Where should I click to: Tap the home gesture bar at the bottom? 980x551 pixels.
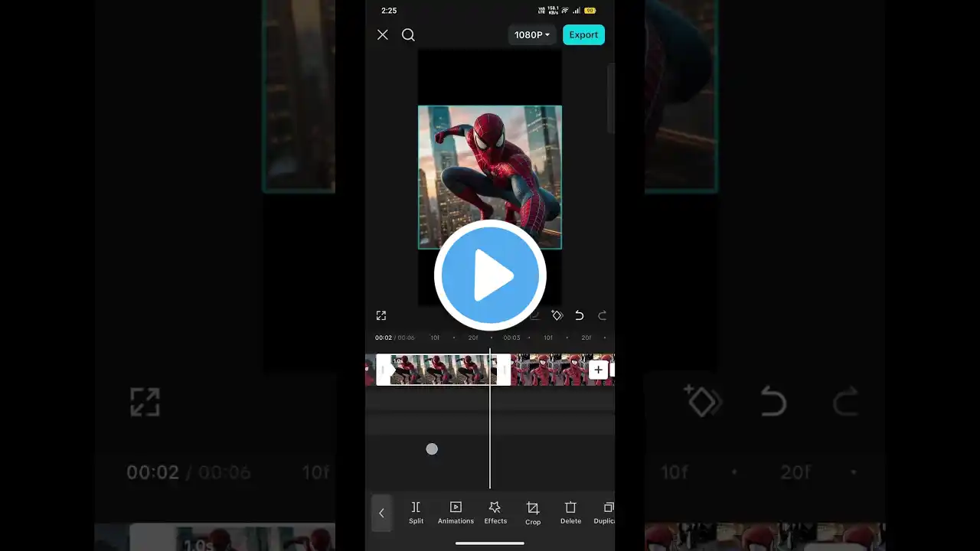coord(490,543)
